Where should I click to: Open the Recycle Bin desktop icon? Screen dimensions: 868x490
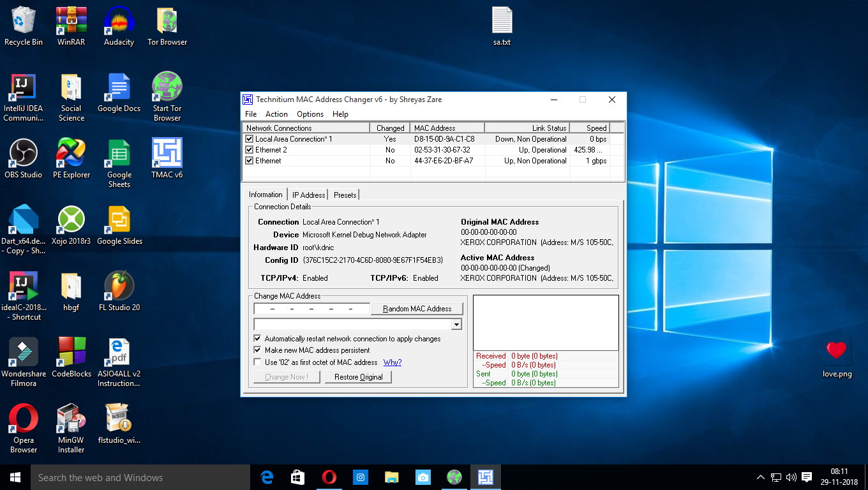[24, 26]
